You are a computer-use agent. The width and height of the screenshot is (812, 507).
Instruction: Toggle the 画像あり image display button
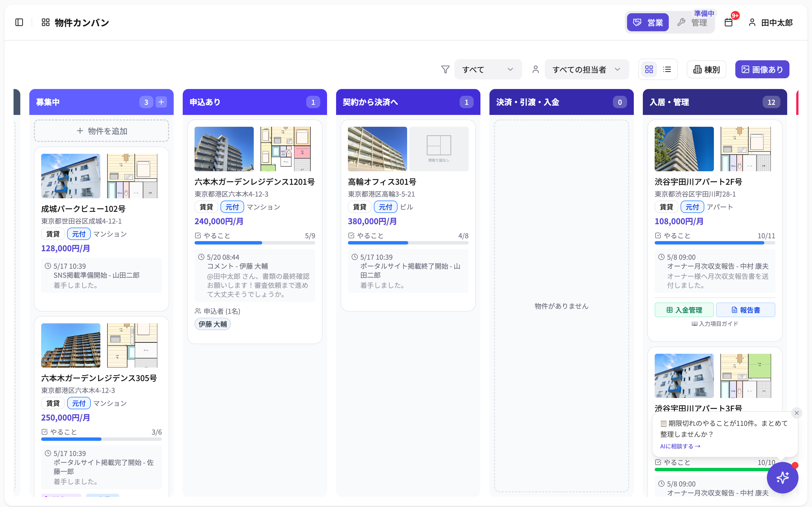tap(762, 69)
